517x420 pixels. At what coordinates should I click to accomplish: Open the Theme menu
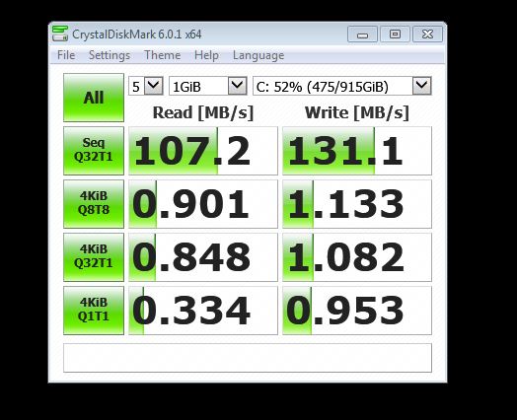pyautogui.click(x=162, y=55)
